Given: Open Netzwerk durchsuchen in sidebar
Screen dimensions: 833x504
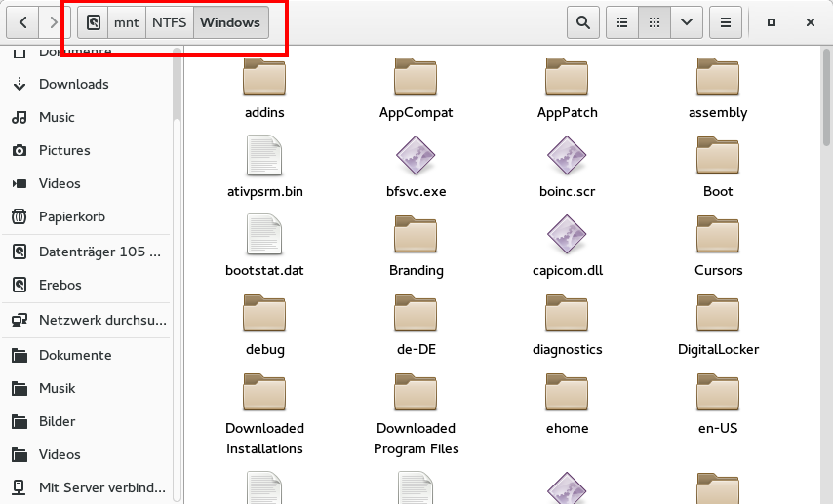Looking at the screenshot, I should (x=101, y=320).
